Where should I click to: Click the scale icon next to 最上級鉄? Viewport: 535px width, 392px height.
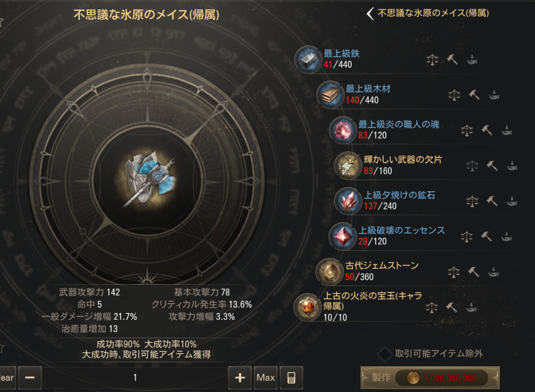432,60
